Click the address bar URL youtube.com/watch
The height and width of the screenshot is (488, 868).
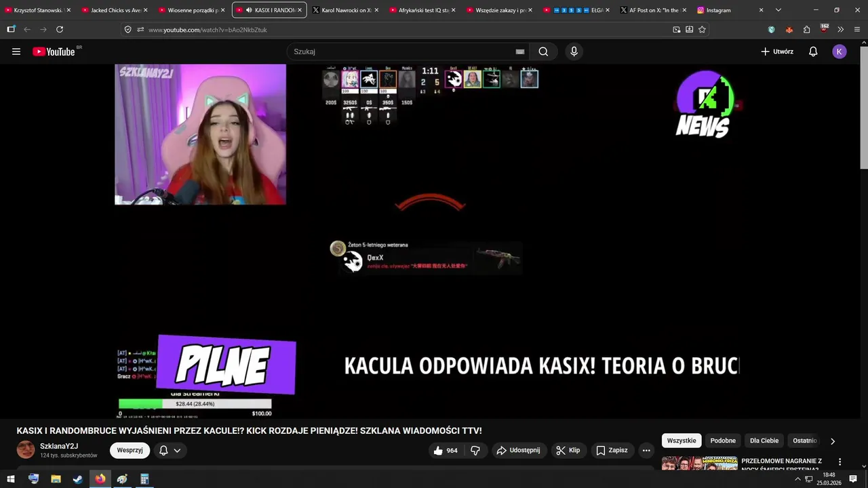click(208, 30)
